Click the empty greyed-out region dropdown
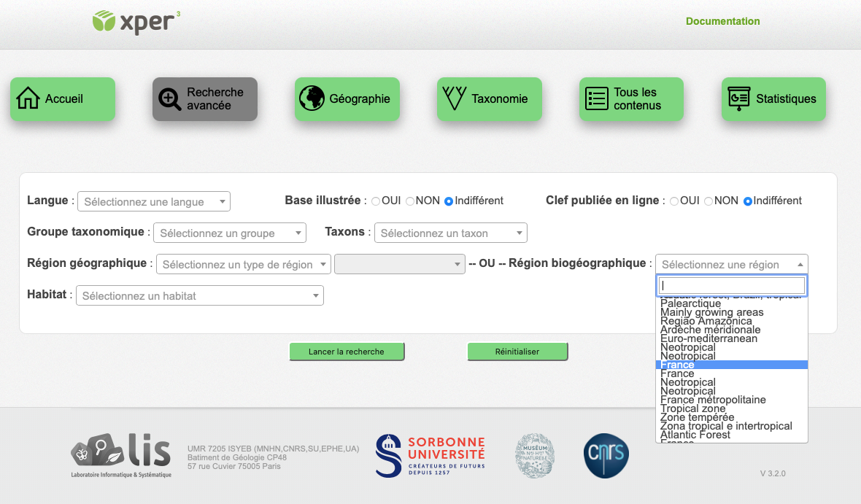The height and width of the screenshot is (504, 861). point(399,264)
